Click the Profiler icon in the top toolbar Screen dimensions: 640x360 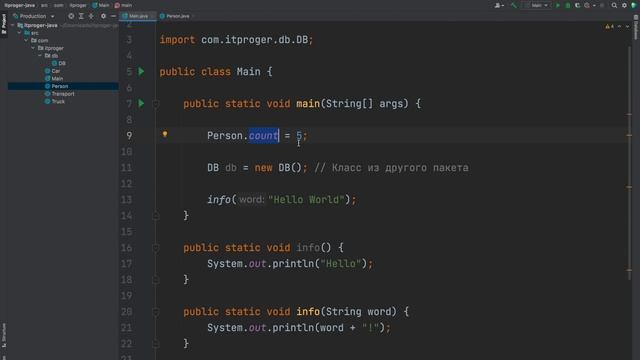coord(587,5)
